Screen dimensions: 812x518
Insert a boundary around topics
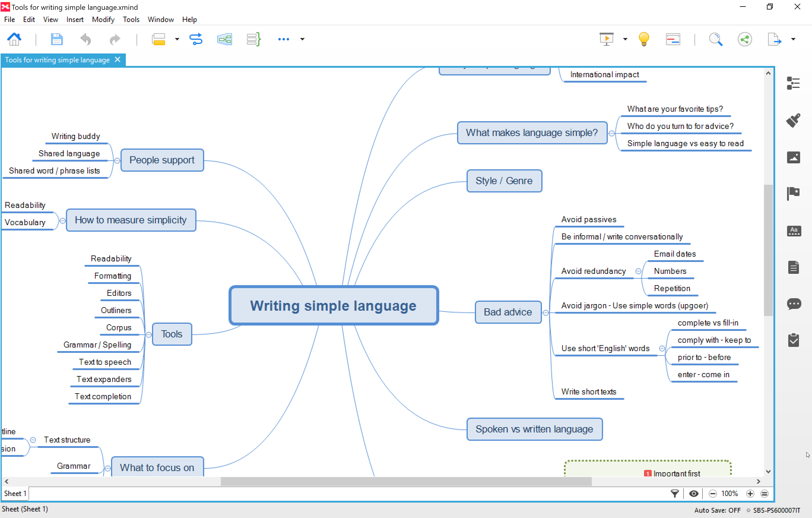point(225,40)
